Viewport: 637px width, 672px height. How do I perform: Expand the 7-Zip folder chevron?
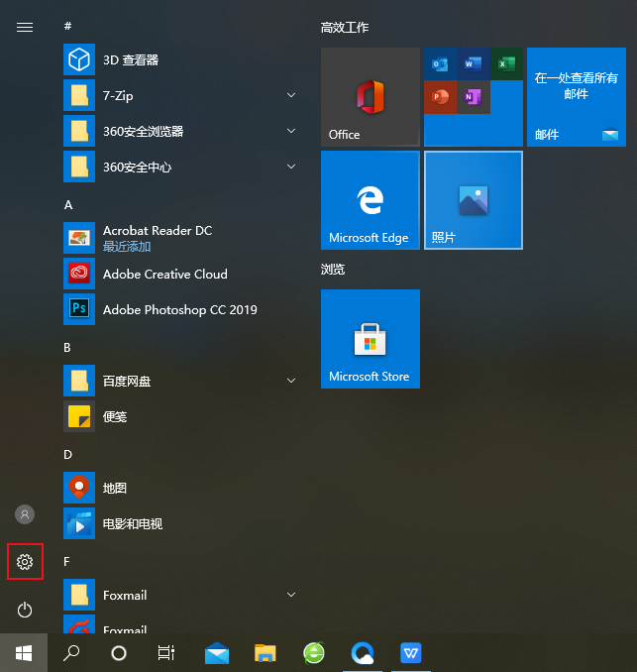tap(291, 95)
